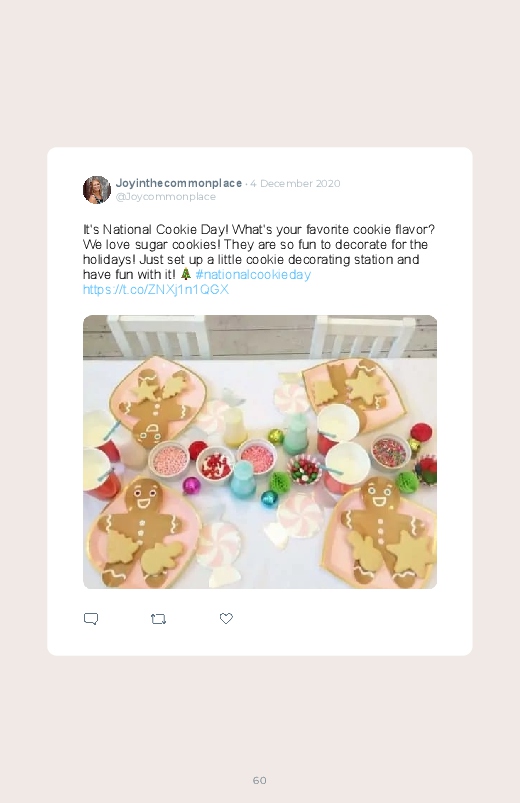Click the page number 60
Screen dimensions: 520x803
click(x=260, y=780)
